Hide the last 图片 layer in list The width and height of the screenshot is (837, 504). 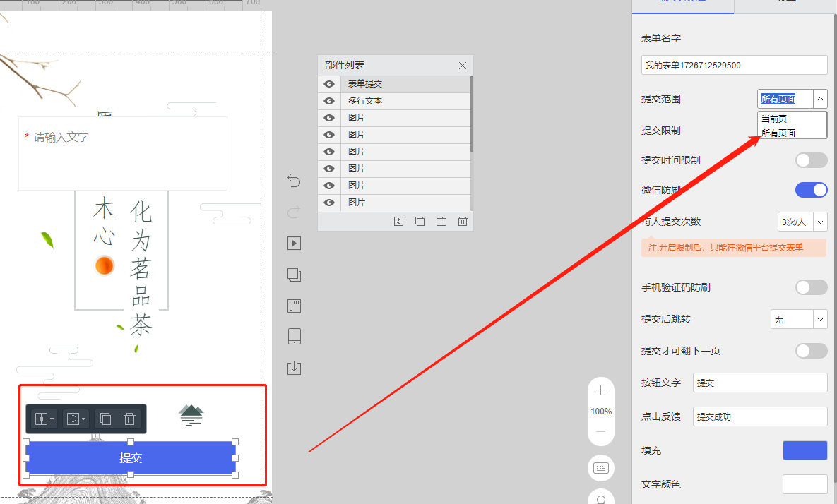click(329, 203)
